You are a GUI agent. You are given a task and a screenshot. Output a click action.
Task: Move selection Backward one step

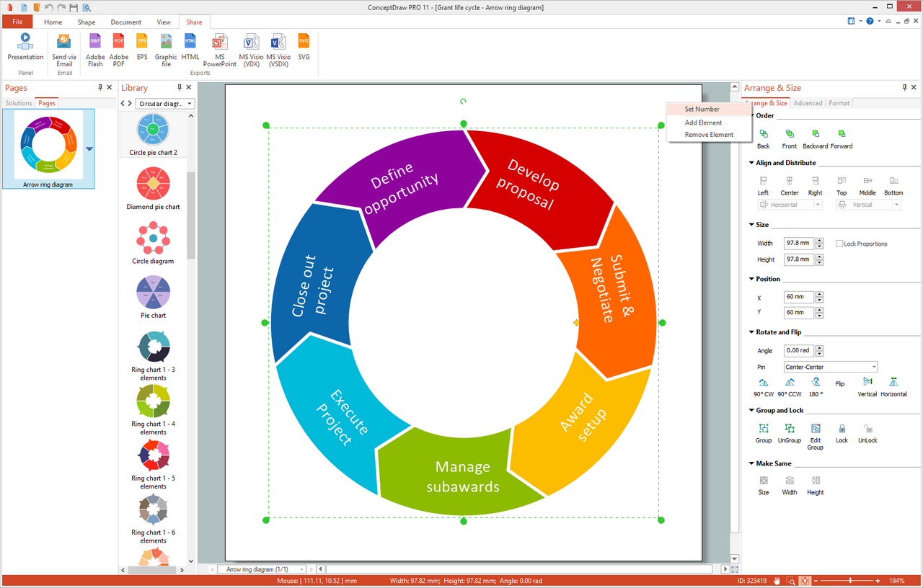click(816, 138)
